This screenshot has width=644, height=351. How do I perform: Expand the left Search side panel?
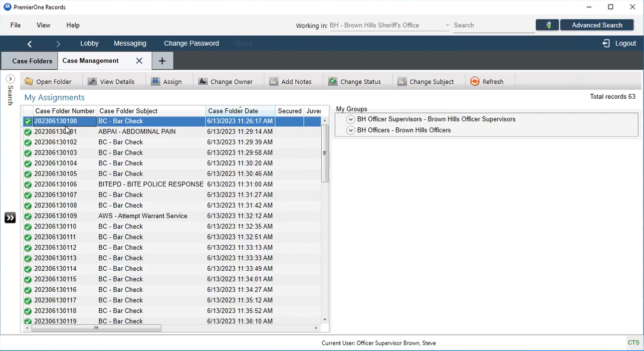(x=10, y=79)
